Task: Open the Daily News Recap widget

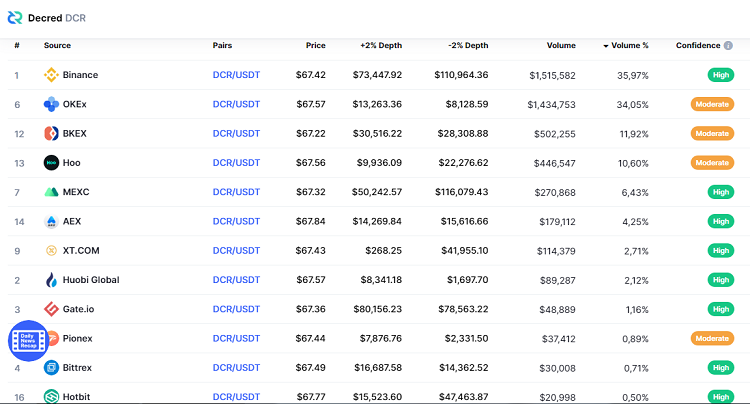Action: coord(26,341)
